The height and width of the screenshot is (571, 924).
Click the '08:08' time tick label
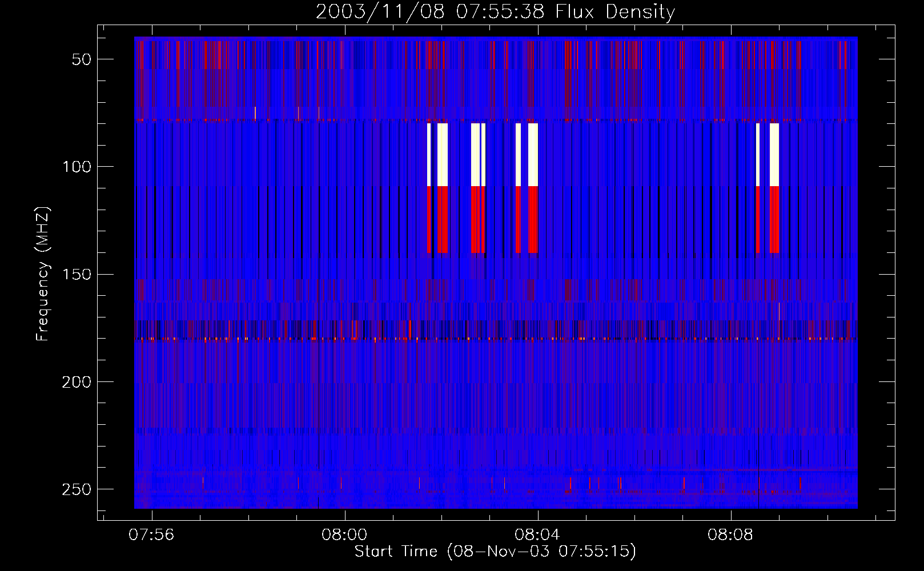pyautogui.click(x=730, y=535)
